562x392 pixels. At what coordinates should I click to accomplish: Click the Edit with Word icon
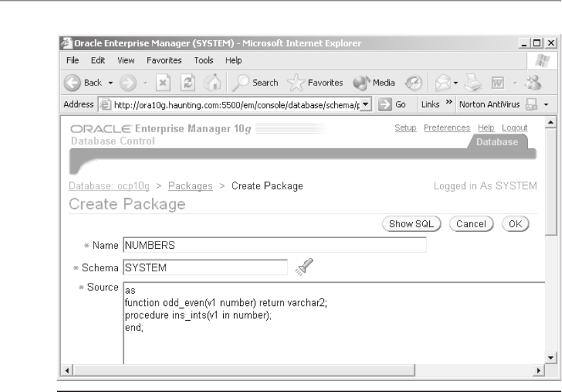pyautogui.click(x=498, y=83)
